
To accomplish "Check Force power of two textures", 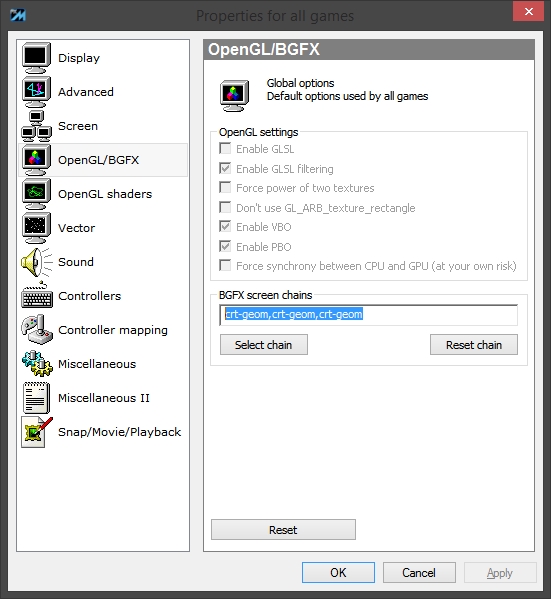I will [x=225, y=187].
